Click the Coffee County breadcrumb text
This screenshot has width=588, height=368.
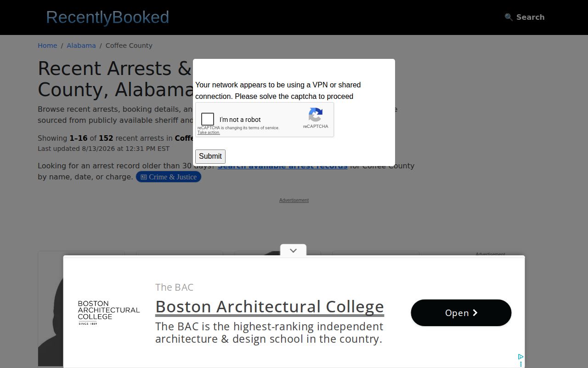[x=129, y=46]
